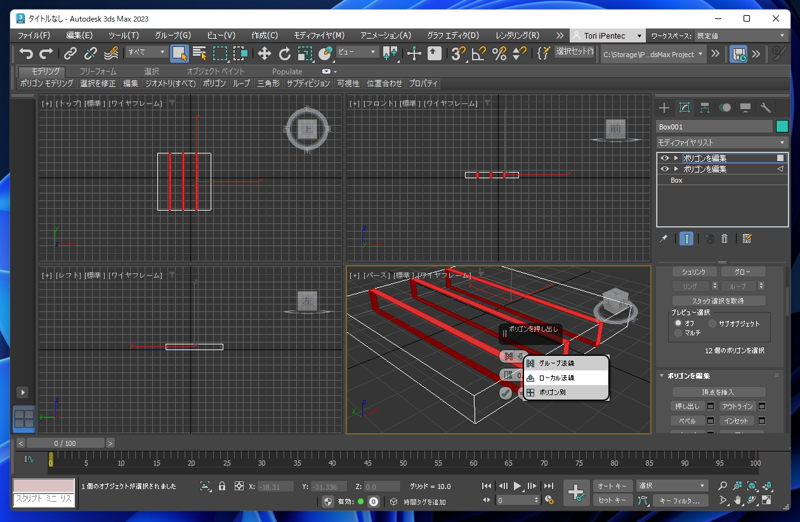Screen dimensions: 800x522
Task: Open the Display command panel tab
Action: [745, 108]
